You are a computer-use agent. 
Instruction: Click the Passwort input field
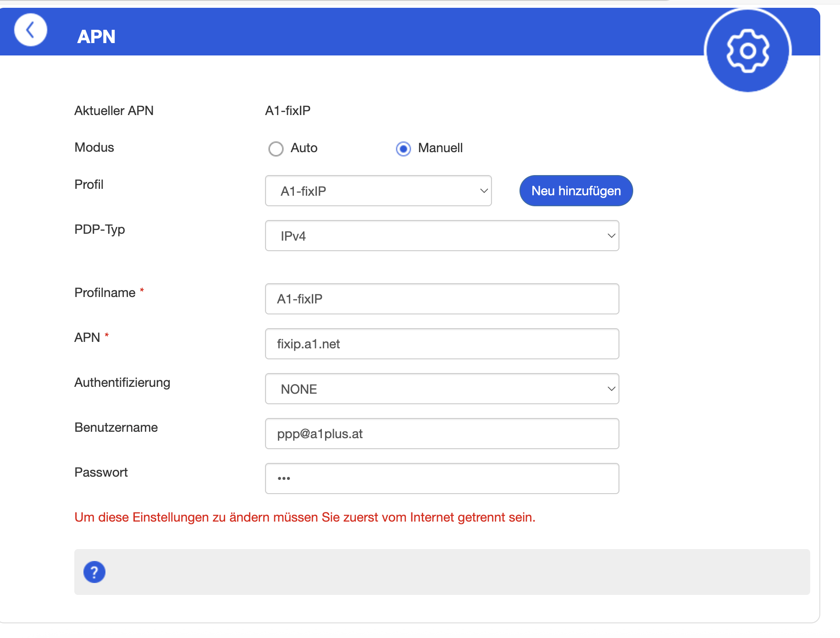442,478
